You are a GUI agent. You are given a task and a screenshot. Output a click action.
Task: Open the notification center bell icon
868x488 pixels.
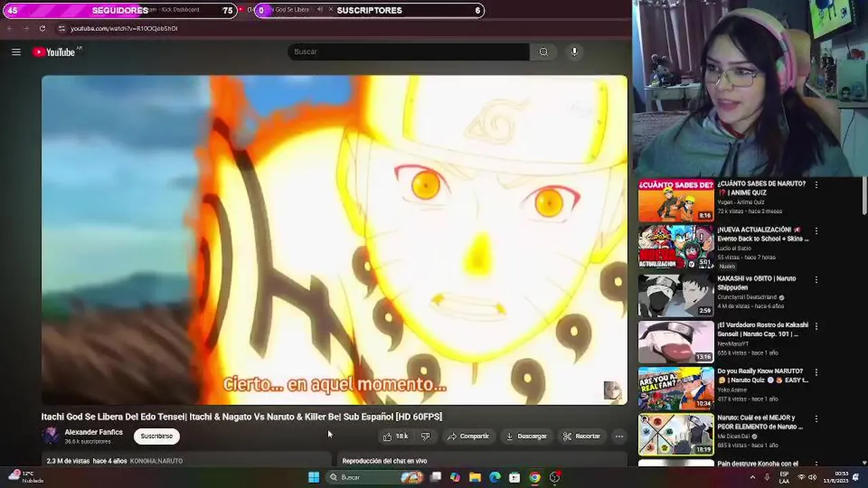pyautogui.click(x=856, y=477)
